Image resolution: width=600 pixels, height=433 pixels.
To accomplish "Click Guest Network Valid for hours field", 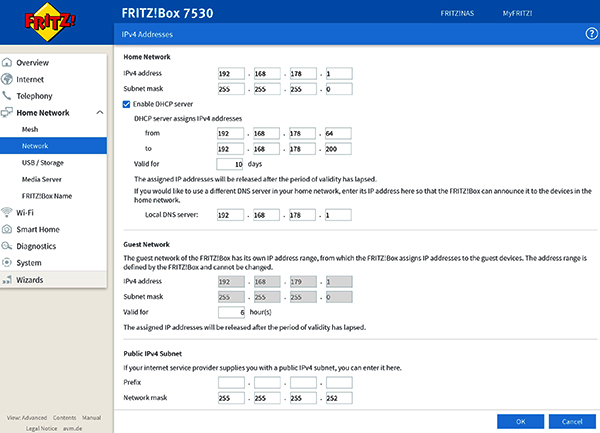I will (x=232, y=312).
